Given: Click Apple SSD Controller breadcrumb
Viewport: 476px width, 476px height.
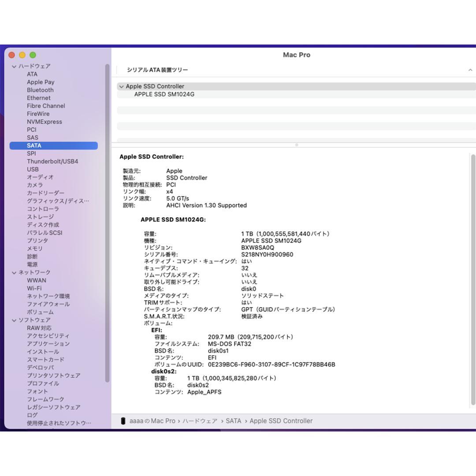Looking at the screenshot, I should click(281, 421).
